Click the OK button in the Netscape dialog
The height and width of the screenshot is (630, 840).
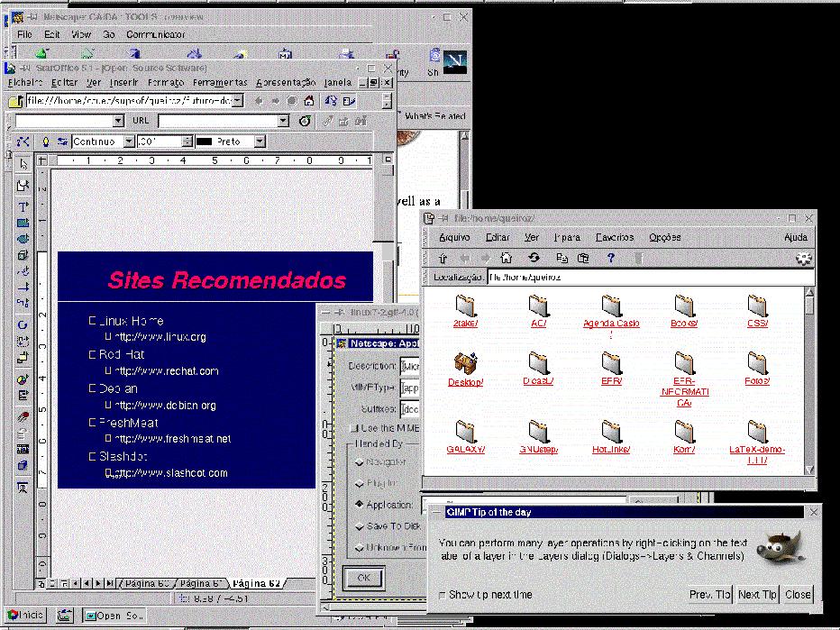(363, 578)
